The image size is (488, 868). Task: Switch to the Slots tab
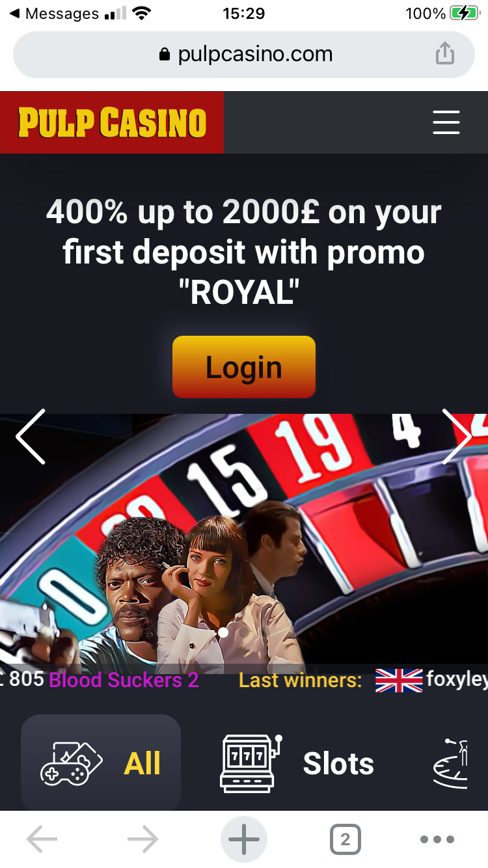(297, 763)
